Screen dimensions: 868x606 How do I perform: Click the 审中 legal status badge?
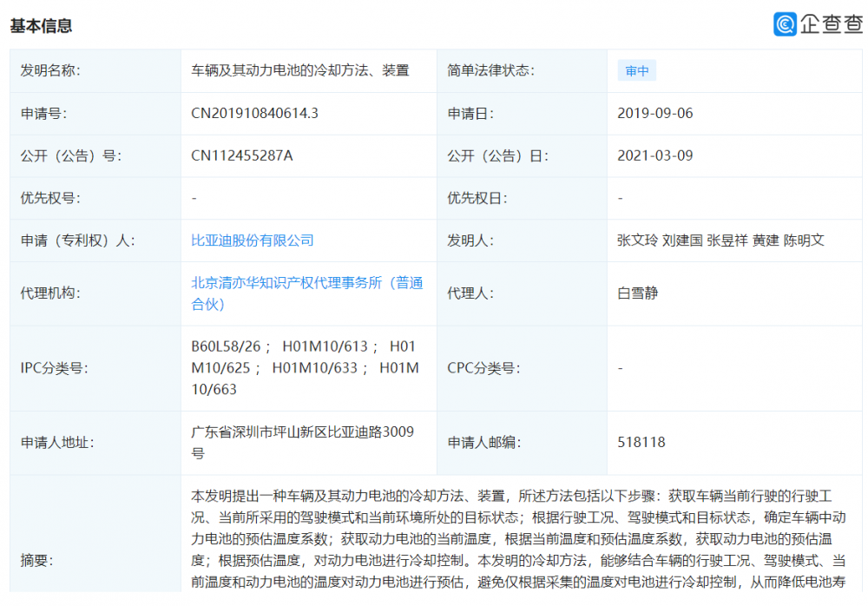tap(637, 71)
